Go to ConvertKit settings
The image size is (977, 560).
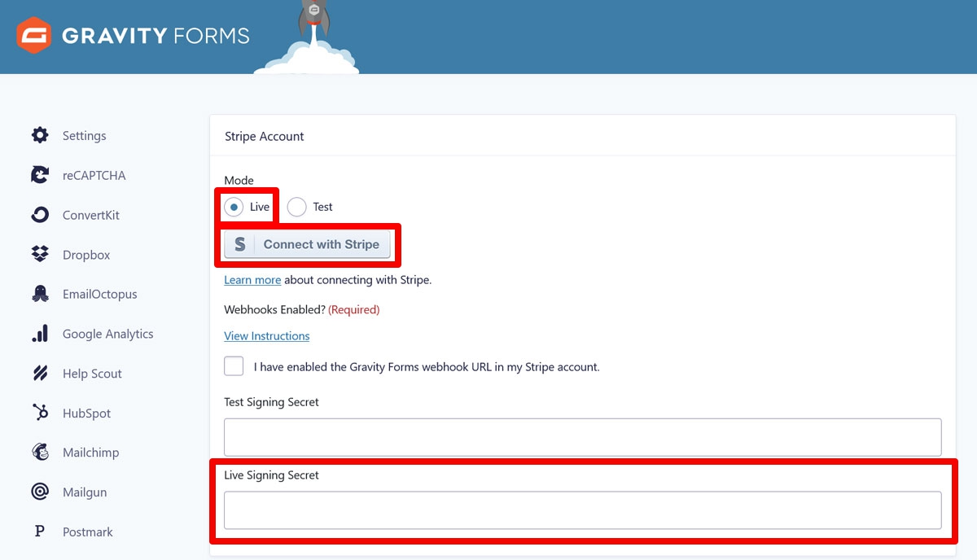pyautogui.click(x=91, y=215)
